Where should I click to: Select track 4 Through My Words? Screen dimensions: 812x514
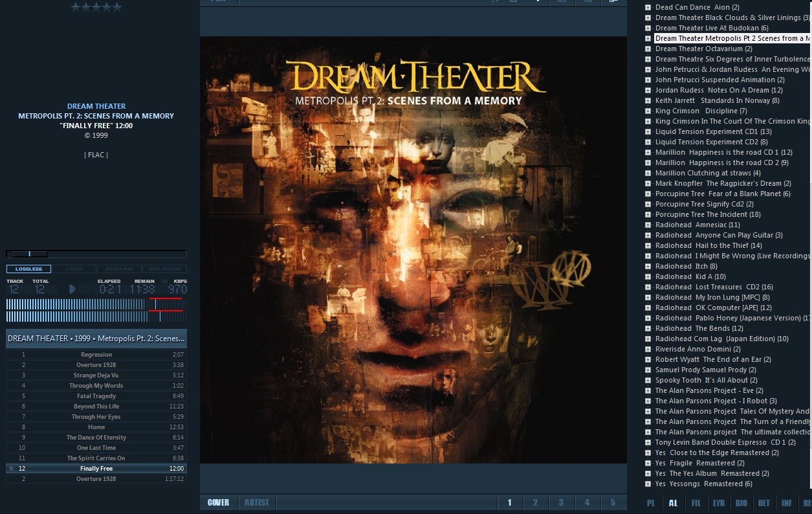[96, 386]
